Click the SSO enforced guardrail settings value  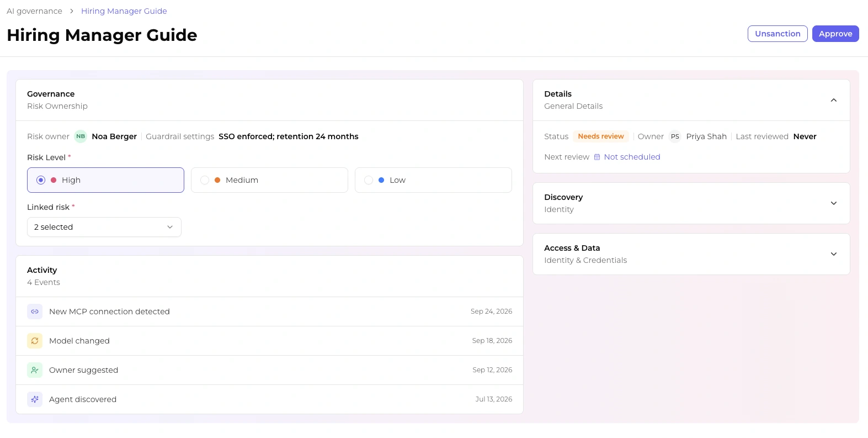click(289, 136)
